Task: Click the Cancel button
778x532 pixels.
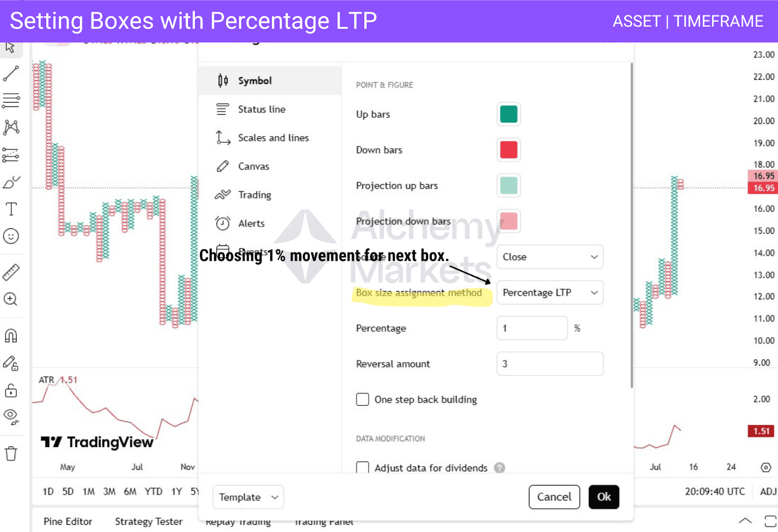Action: point(554,497)
